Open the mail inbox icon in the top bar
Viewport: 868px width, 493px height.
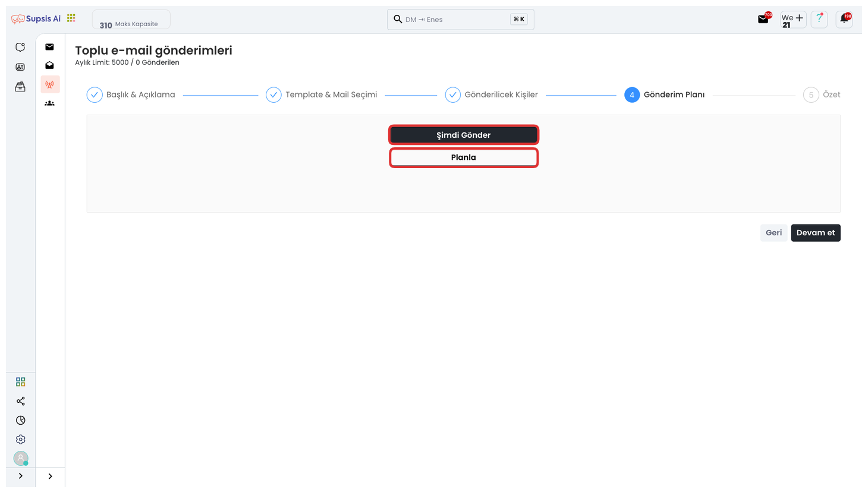[763, 19]
